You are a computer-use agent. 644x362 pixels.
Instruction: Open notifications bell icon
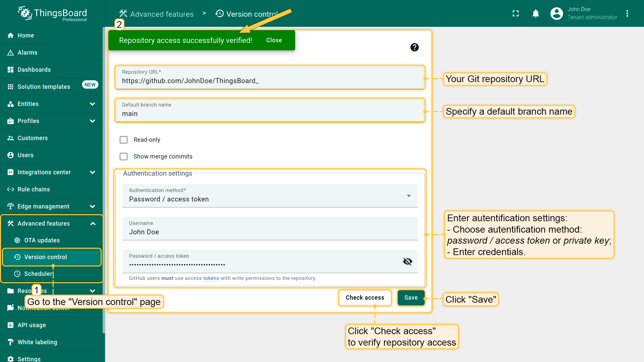click(x=536, y=13)
